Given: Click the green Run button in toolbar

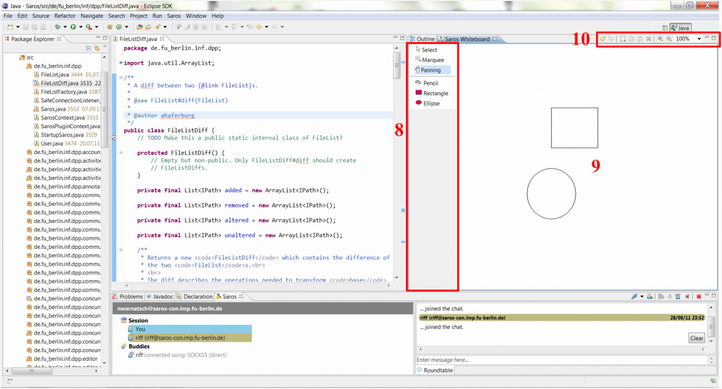Looking at the screenshot, I should tap(73, 27).
